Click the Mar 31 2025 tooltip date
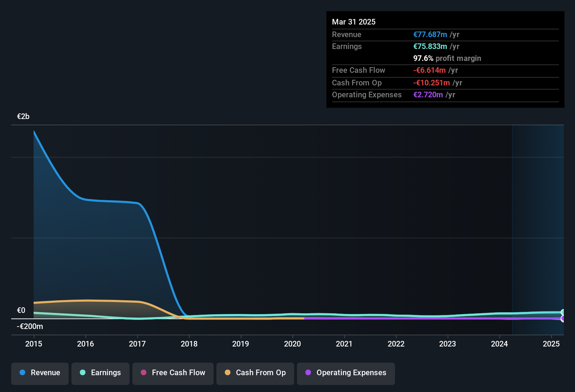The width and height of the screenshot is (575, 392). [x=354, y=22]
